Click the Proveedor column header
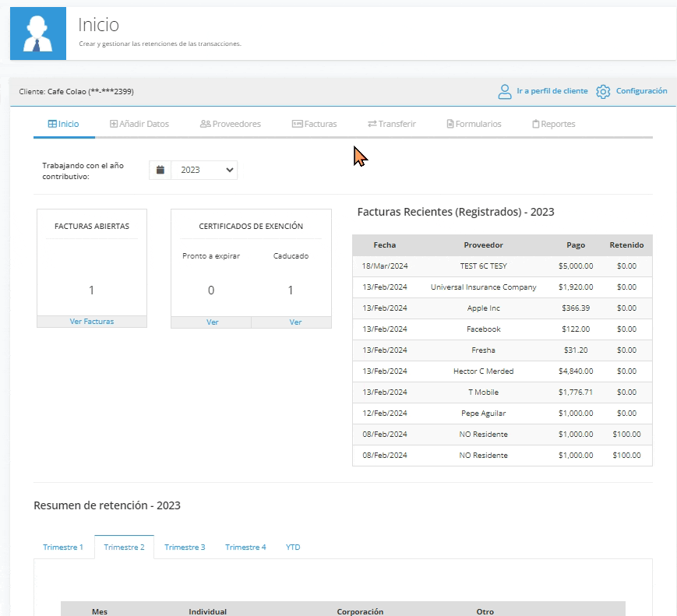 [484, 245]
